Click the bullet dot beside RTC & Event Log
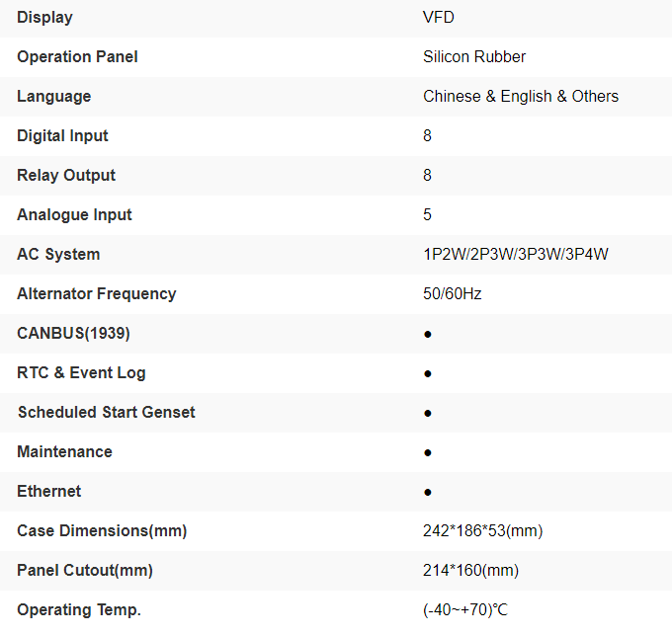The image size is (672, 636). coord(428,373)
